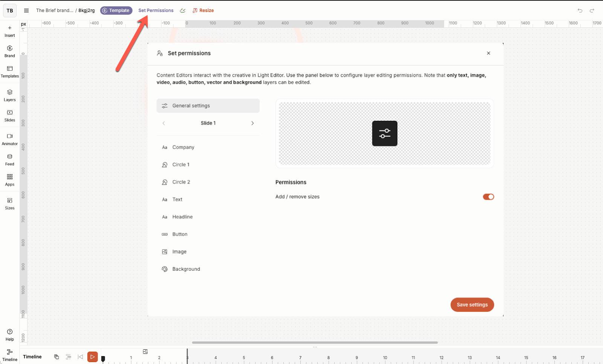Open the Apps grid

[x=10, y=180]
